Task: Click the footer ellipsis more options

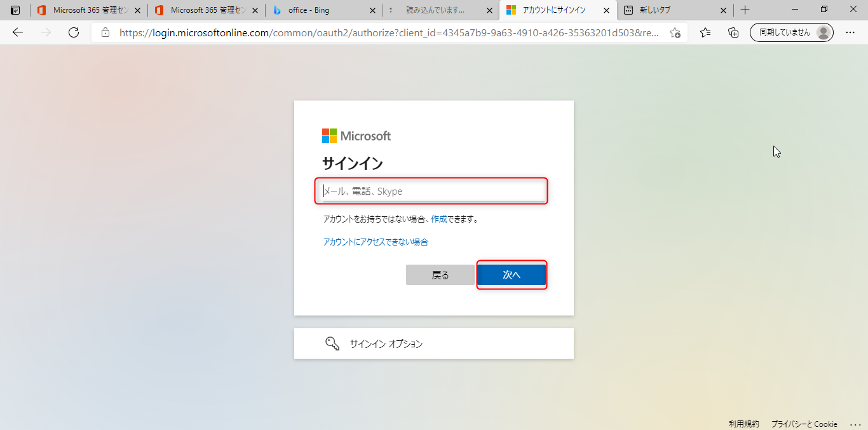Action: tap(855, 424)
